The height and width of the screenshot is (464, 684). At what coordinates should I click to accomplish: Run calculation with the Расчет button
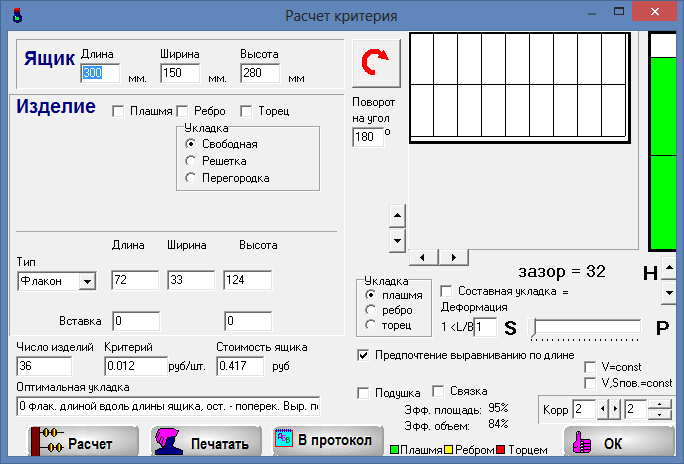(x=84, y=443)
